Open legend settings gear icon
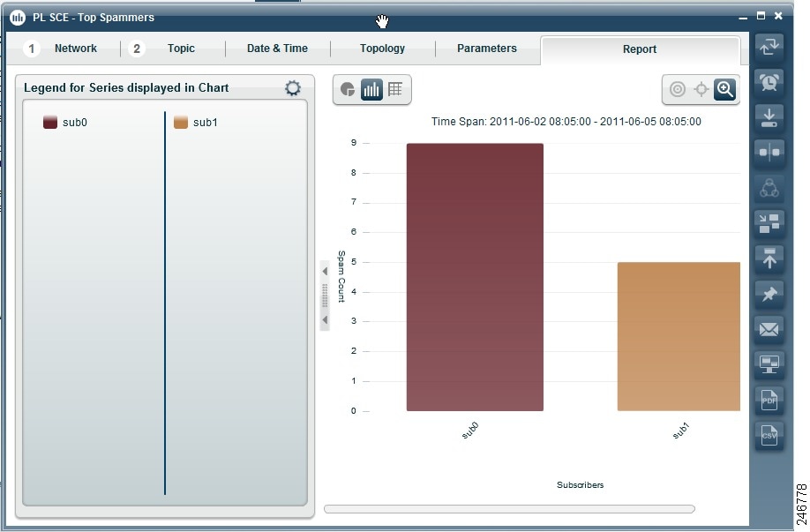Viewport: 810px width, 532px height. tap(293, 88)
